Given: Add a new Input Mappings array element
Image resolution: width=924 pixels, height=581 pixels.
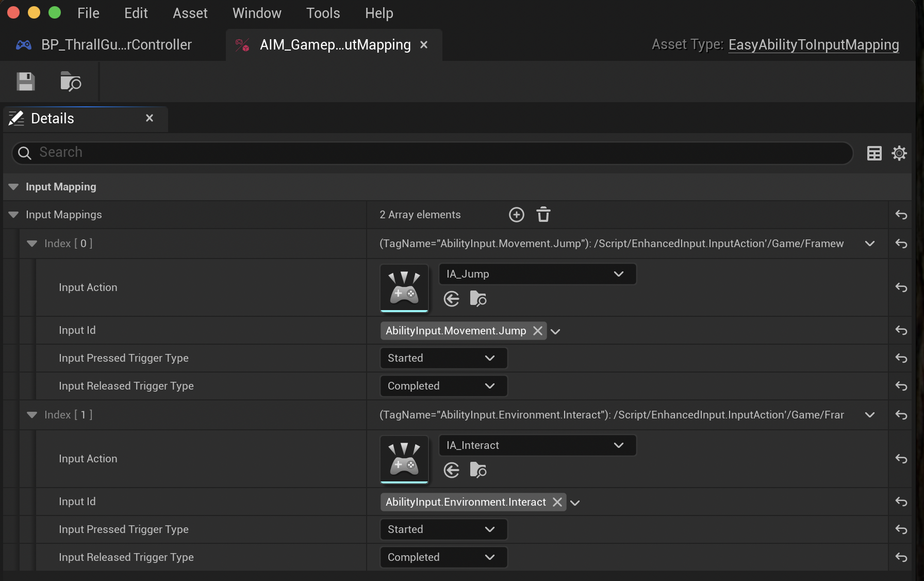Looking at the screenshot, I should click(x=516, y=214).
